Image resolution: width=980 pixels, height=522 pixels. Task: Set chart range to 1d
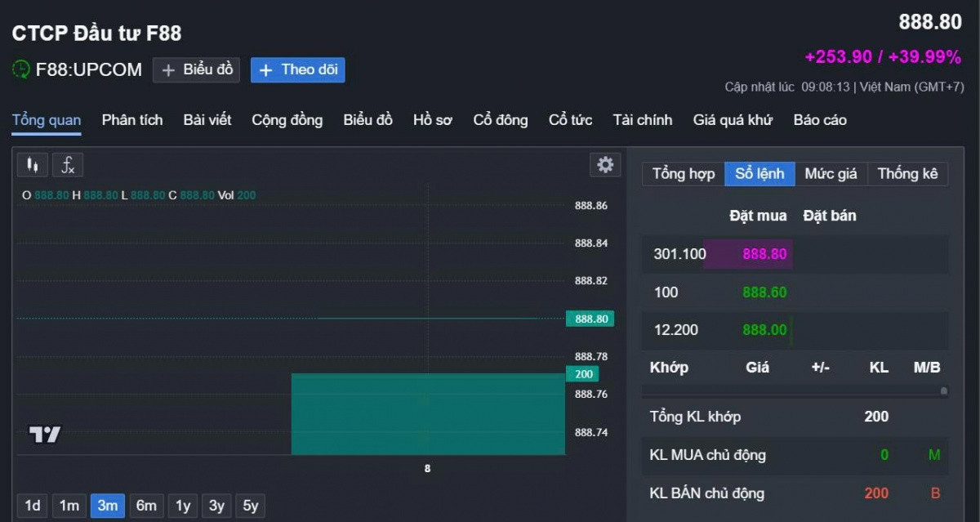[33, 506]
